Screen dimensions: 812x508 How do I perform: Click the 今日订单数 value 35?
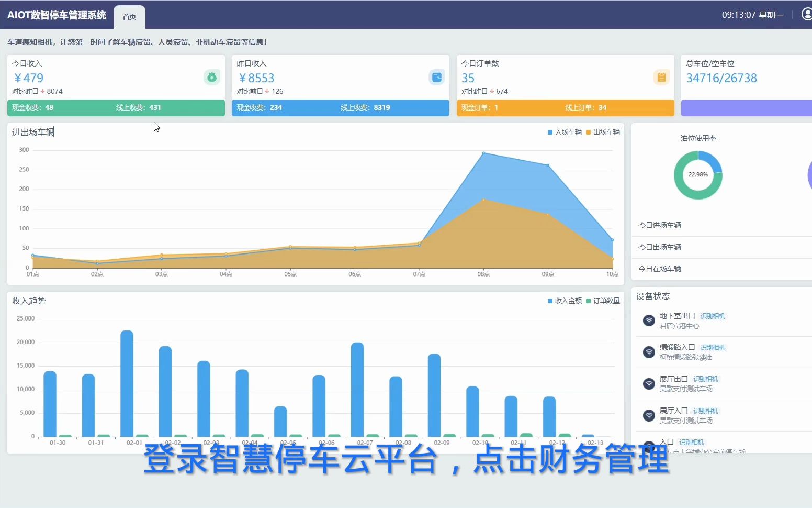(468, 78)
